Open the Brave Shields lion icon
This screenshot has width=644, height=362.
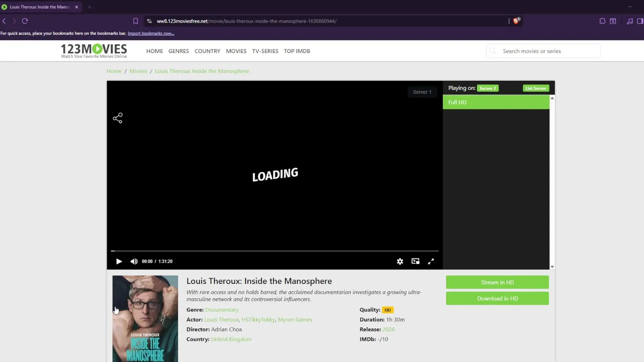click(x=517, y=21)
